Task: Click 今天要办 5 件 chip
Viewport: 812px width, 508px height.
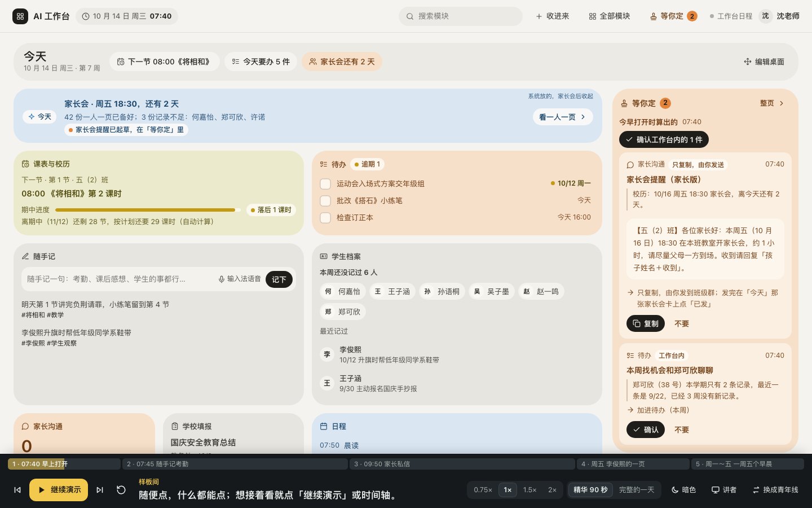Action: point(261,62)
